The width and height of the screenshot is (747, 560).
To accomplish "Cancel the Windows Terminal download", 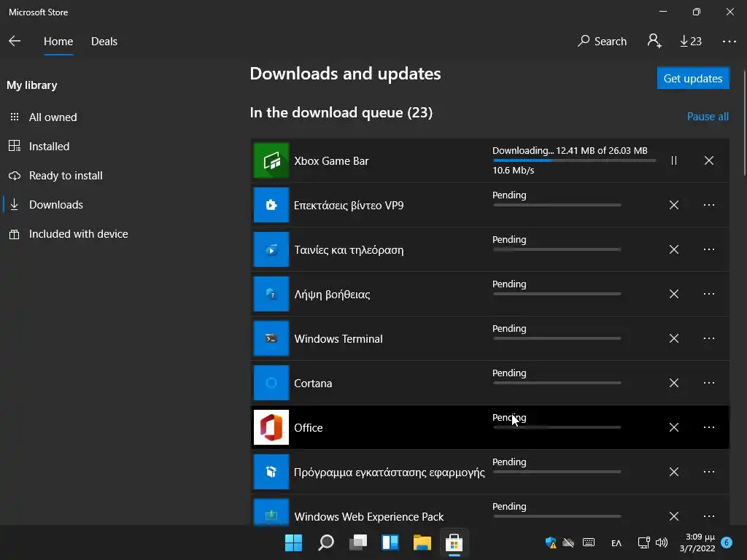I will 673,338.
